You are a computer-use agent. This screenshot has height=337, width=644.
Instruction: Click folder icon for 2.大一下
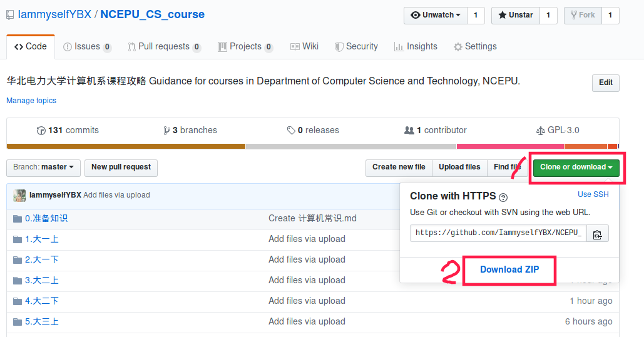(x=18, y=260)
